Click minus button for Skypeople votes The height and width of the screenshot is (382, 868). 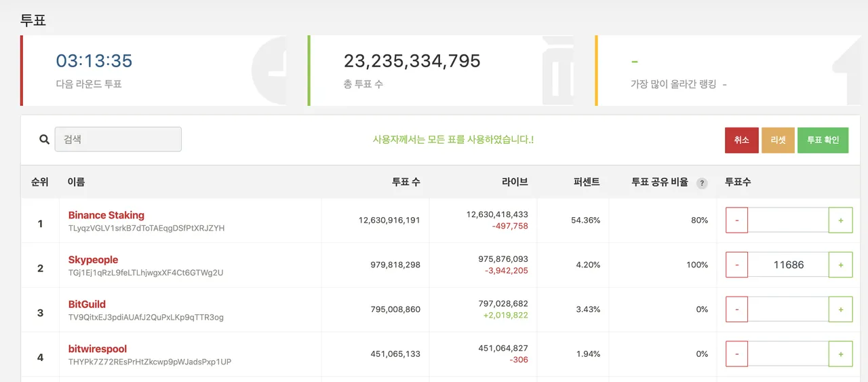(x=737, y=265)
